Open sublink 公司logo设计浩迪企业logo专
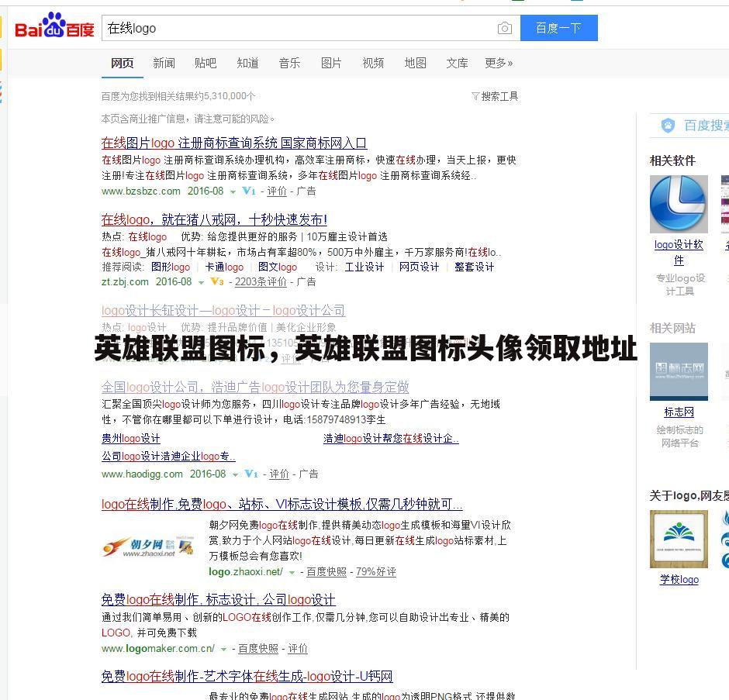This screenshot has height=700, width=729. [168, 457]
